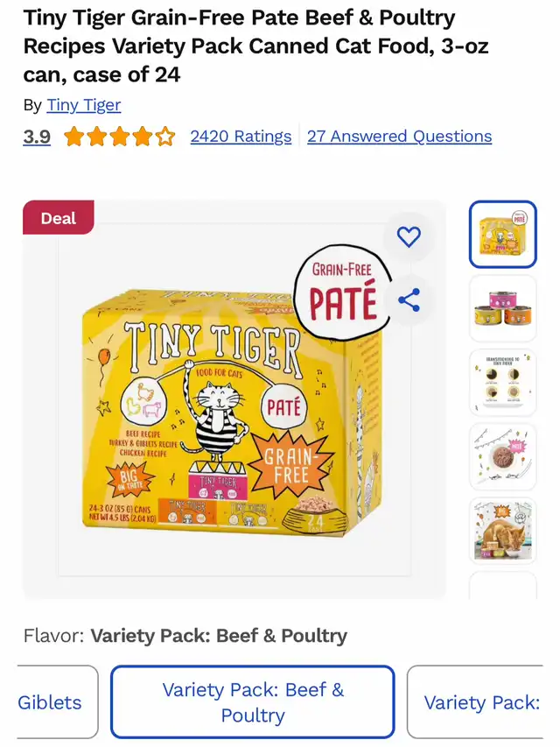Screen dimensions: 560x747
Task: Open the Tiny Tiger brand link
Action: pyautogui.click(x=84, y=105)
